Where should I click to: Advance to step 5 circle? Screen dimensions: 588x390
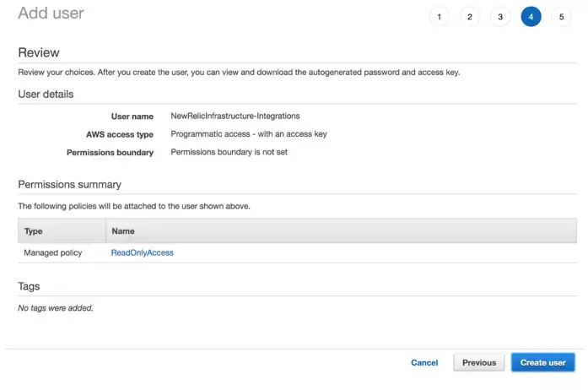click(x=561, y=17)
